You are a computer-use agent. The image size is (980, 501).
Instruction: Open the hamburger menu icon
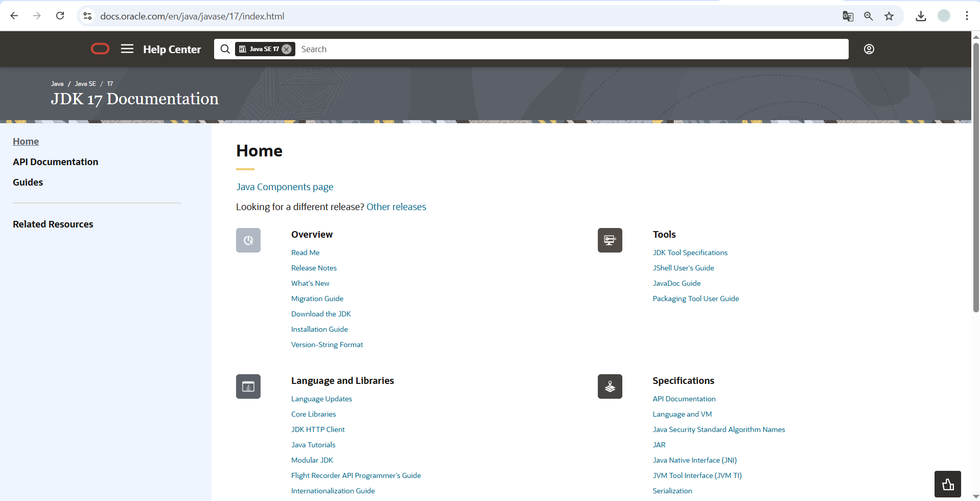click(127, 49)
